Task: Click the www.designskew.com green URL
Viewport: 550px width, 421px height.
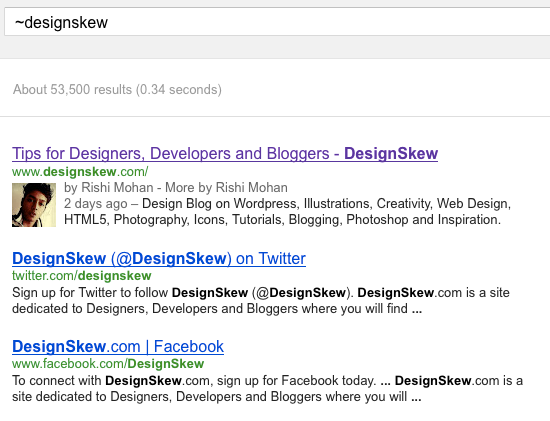Action: pyautogui.click(x=80, y=172)
